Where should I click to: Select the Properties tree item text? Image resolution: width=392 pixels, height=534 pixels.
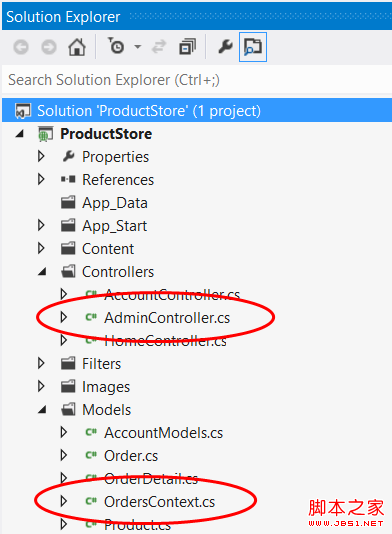115,157
